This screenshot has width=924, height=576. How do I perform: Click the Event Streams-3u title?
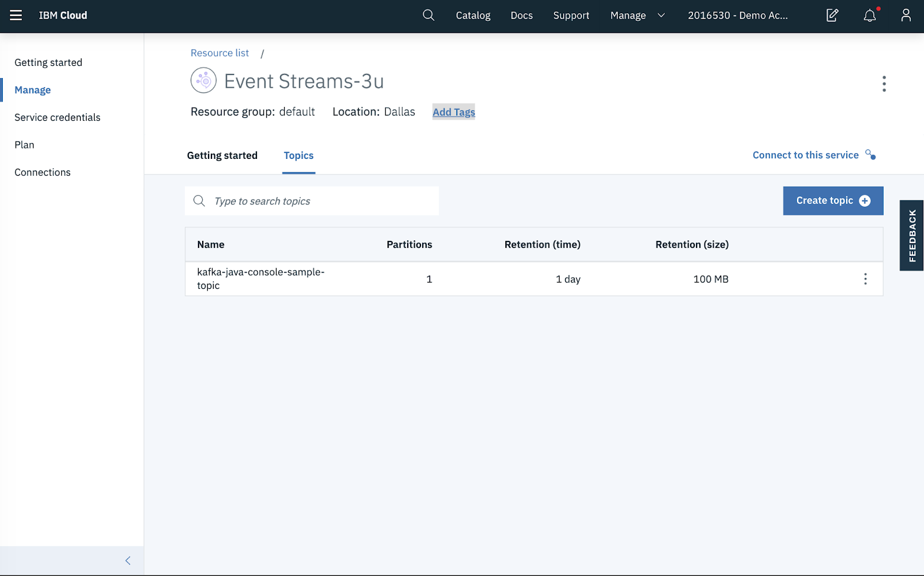point(304,81)
